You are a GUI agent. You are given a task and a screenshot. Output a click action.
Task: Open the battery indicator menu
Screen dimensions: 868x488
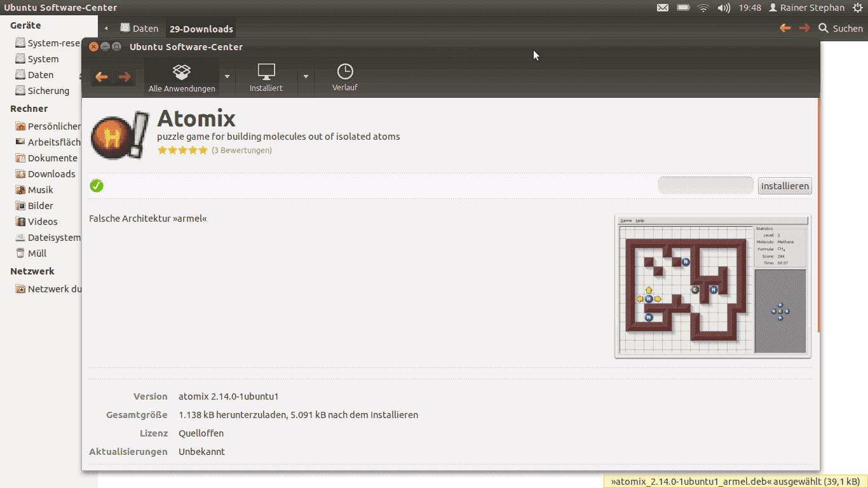683,8
